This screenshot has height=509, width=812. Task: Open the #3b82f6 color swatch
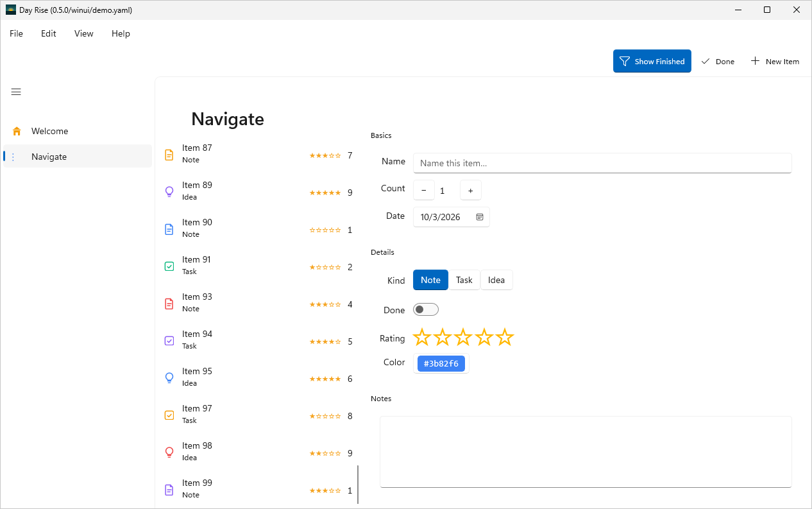click(x=441, y=363)
